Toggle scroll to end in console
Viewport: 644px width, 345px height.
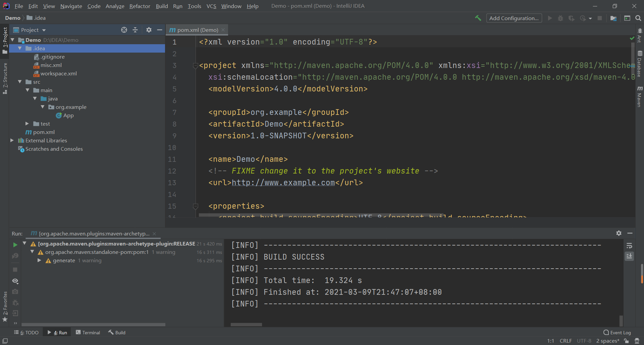[629, 256]
